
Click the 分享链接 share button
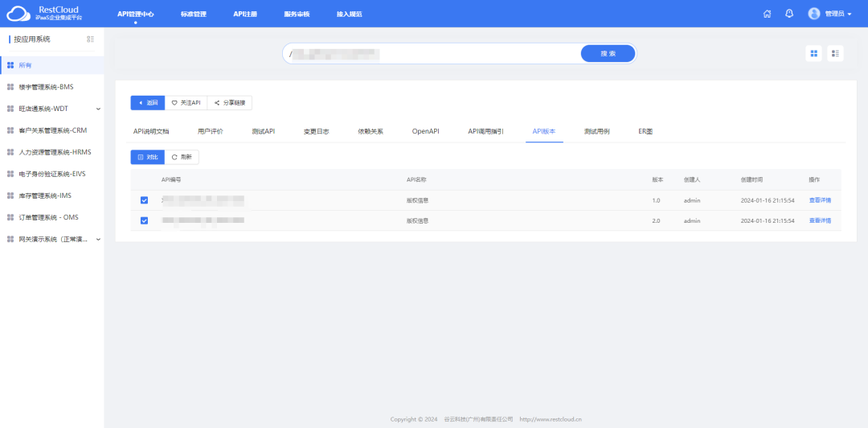point(230,103)
